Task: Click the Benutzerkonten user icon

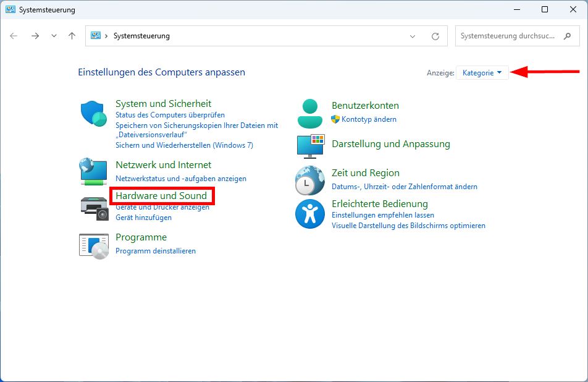Action: pos(309,114)
